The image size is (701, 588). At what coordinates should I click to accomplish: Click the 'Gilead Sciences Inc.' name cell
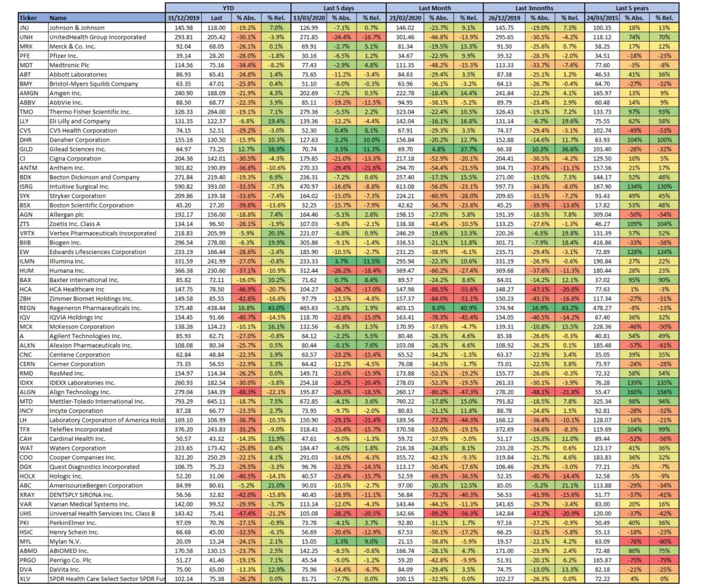click(106, 149)
